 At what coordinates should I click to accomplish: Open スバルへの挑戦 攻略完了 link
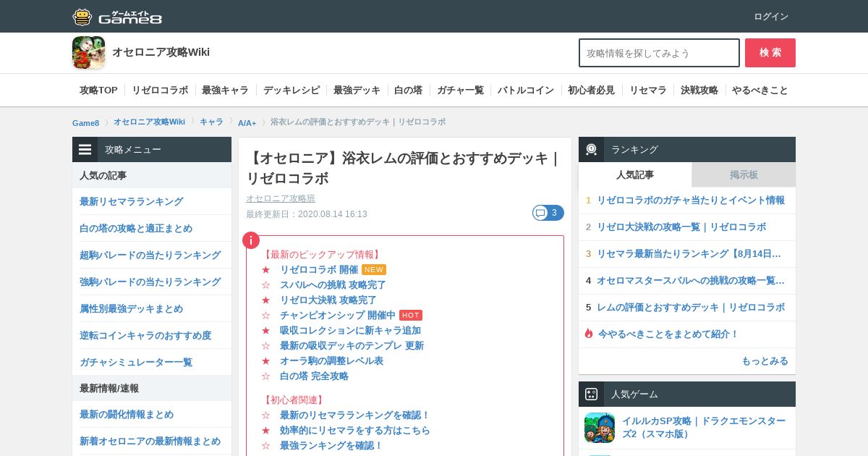pos(333,284)
